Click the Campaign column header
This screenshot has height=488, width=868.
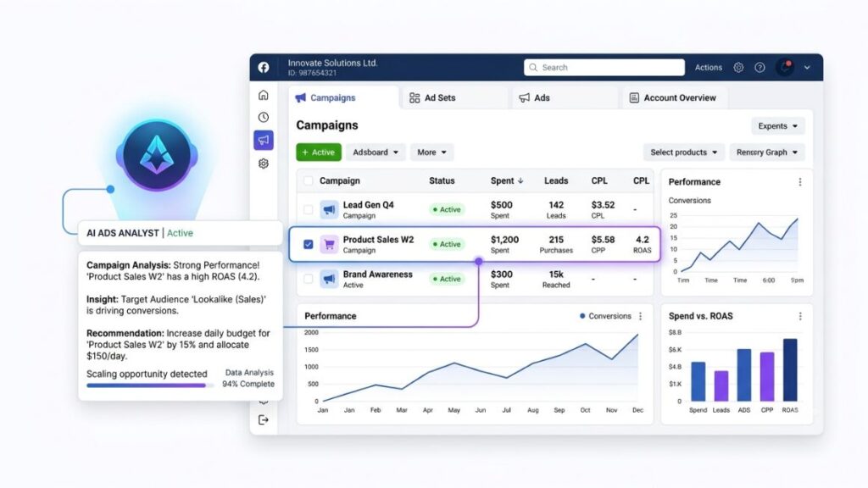339,181
